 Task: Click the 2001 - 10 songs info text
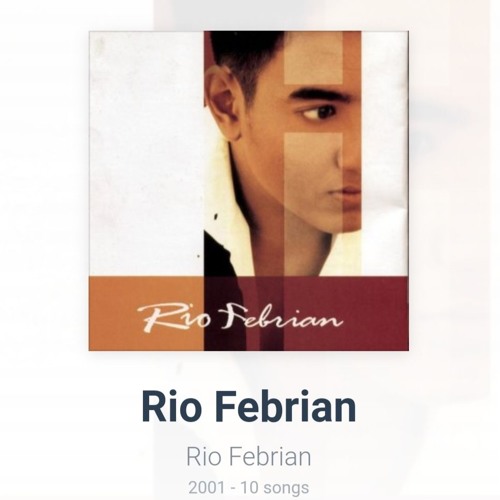coord(249,488)
